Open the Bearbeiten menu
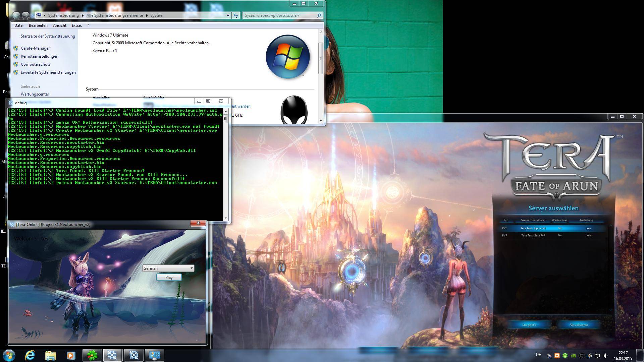The height and width of the screenshot is (362, 644). click(38, 25)
